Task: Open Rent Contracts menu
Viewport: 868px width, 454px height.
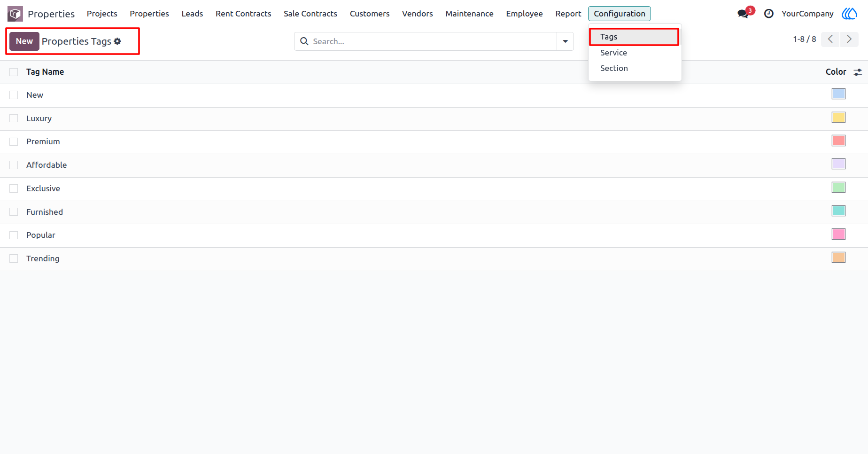Action: coord(243,14)
